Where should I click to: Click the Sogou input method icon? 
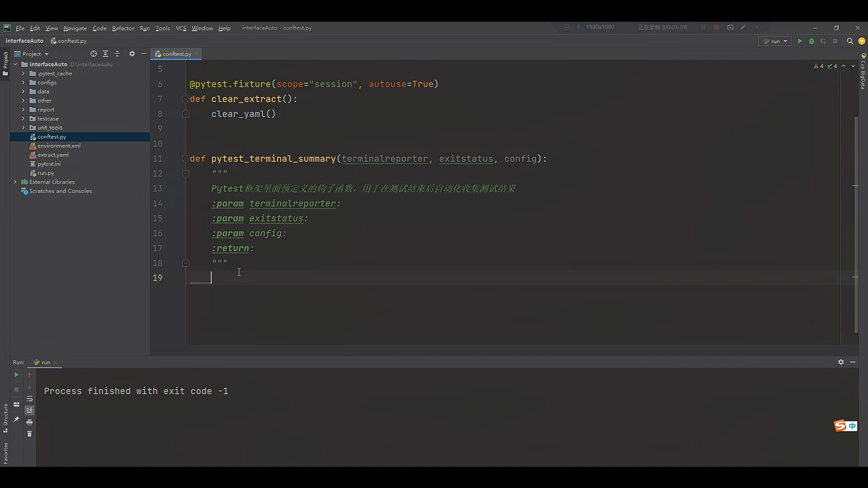coord(840,426)
